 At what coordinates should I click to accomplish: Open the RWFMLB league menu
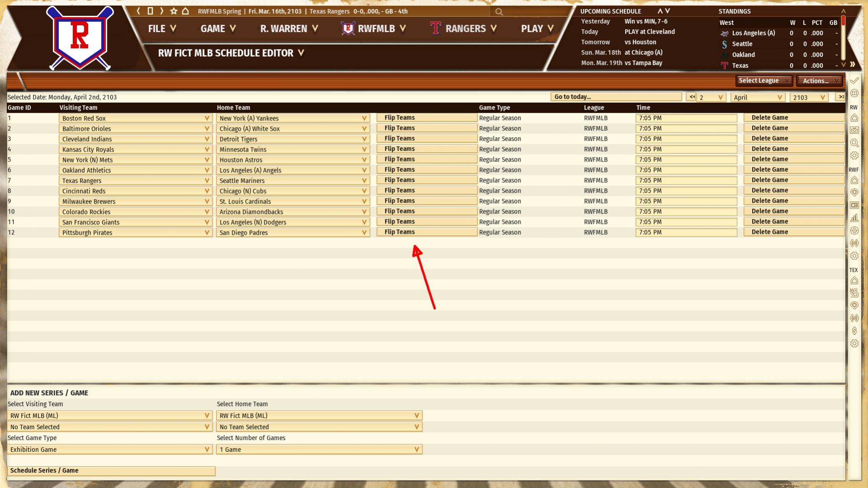coord(374,28)
